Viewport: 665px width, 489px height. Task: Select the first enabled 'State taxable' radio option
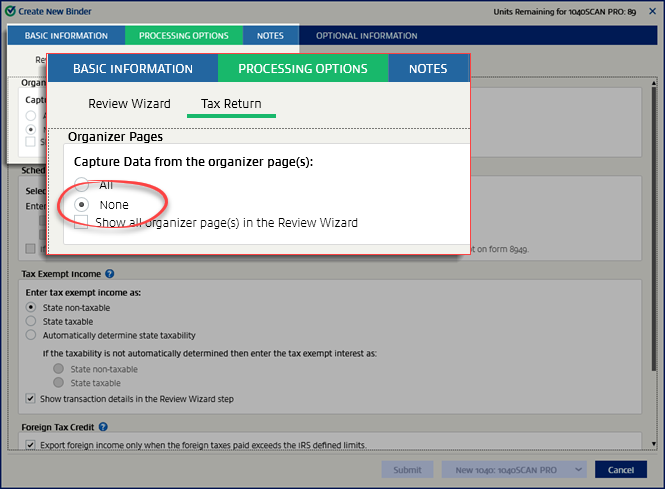pos(33,321)
